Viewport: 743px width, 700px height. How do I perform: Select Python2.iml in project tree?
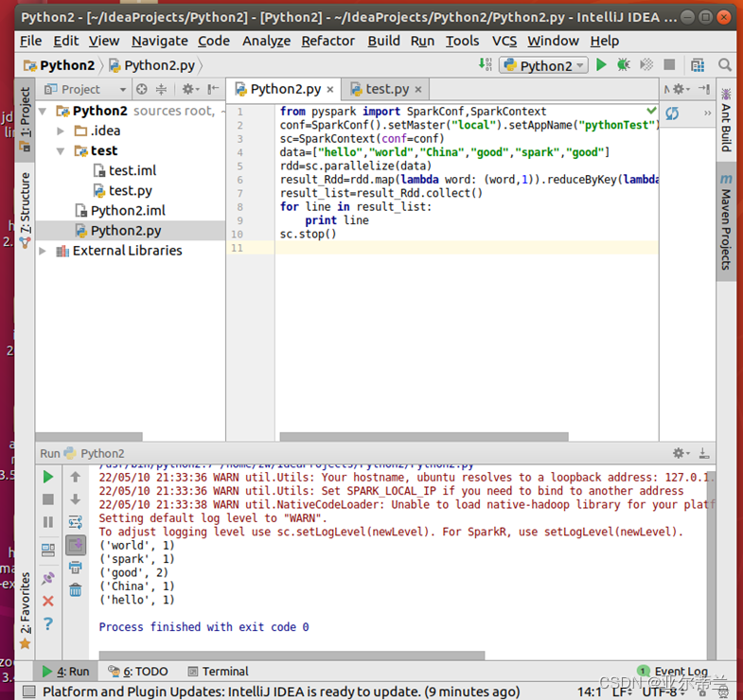[120, 211]
